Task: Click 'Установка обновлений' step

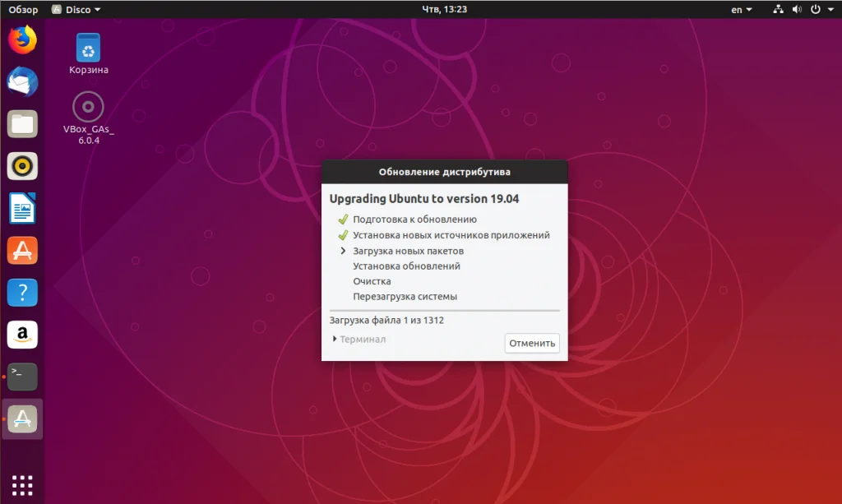Action: 406,266
